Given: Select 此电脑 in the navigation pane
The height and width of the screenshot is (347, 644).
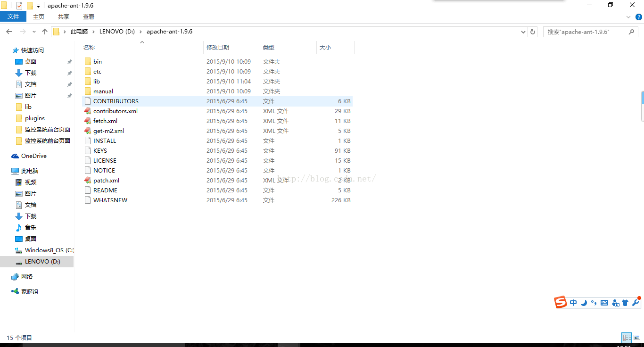Looking at the screenshot, I should coord(30,171).
